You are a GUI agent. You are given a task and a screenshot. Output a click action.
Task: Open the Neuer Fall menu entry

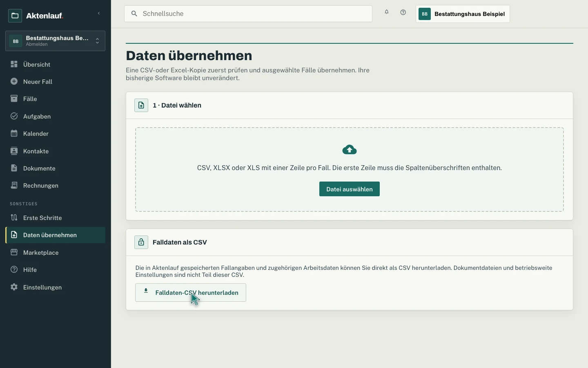click(x=55, y=81)
